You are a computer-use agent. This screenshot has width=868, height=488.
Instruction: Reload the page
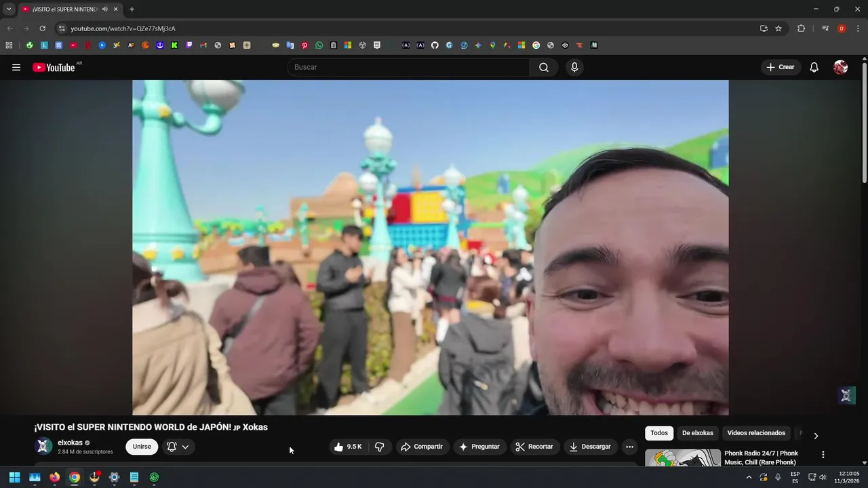click(x=42, y=28)
